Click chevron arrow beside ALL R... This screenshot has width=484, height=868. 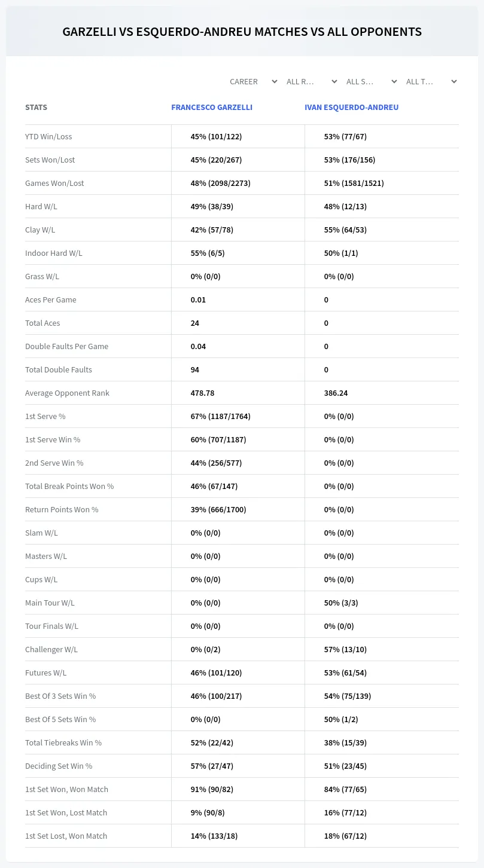[334, 81]
